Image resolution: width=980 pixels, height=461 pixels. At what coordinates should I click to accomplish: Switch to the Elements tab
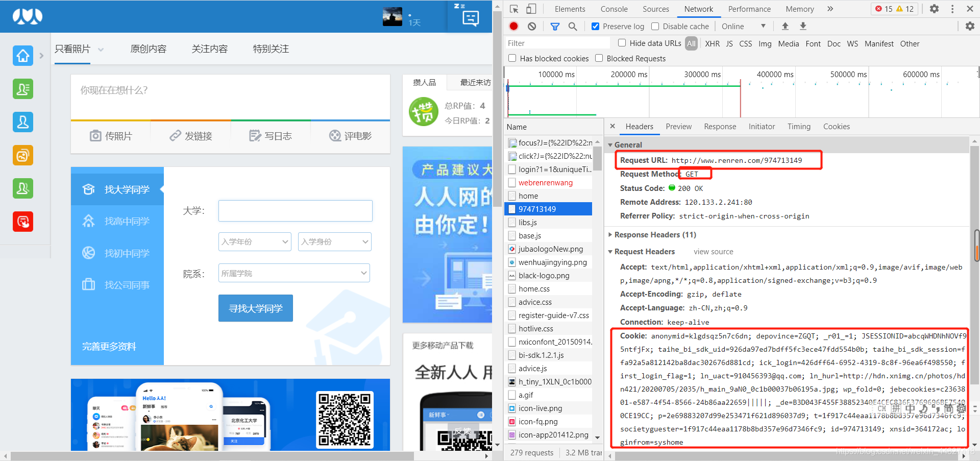(570, 9)
